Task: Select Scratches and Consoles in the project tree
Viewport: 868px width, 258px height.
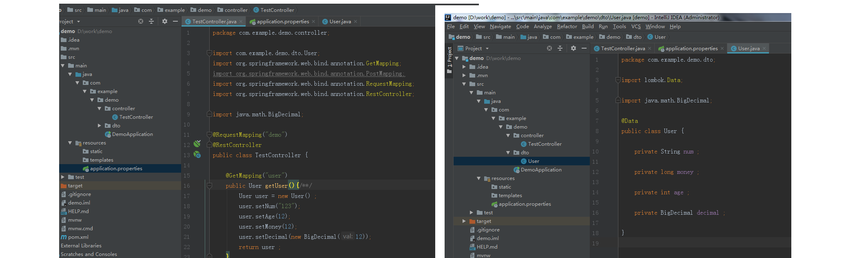Action: click(x=89, y=254)
